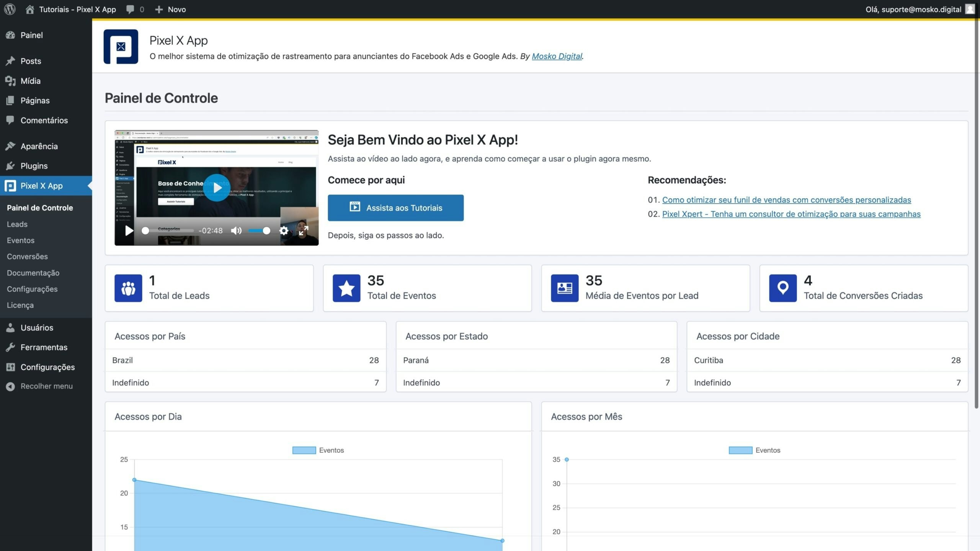This screenshot has width=980, height=551.
Task: Click the 35 data point in Acessos por Mês
Action: pos(567,459)
